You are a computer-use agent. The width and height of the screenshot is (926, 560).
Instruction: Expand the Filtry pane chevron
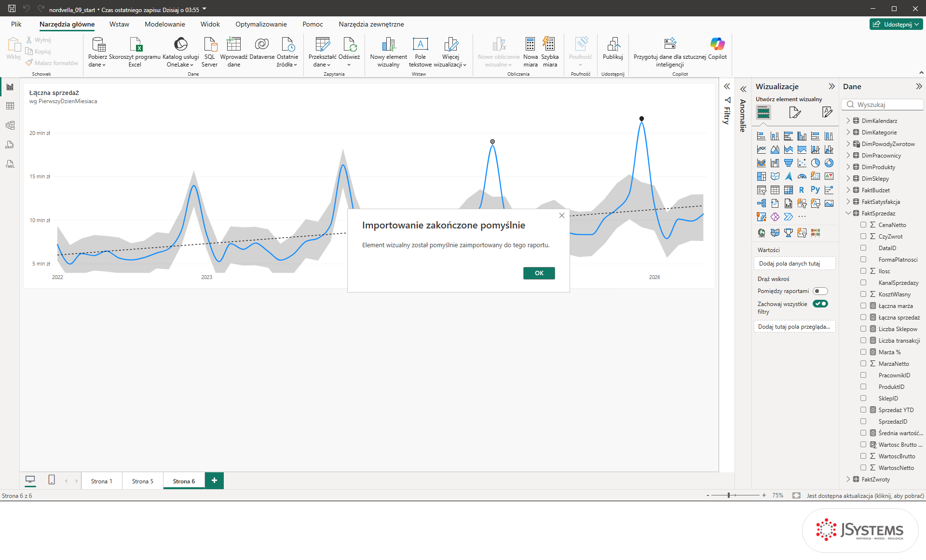point(727,87)
